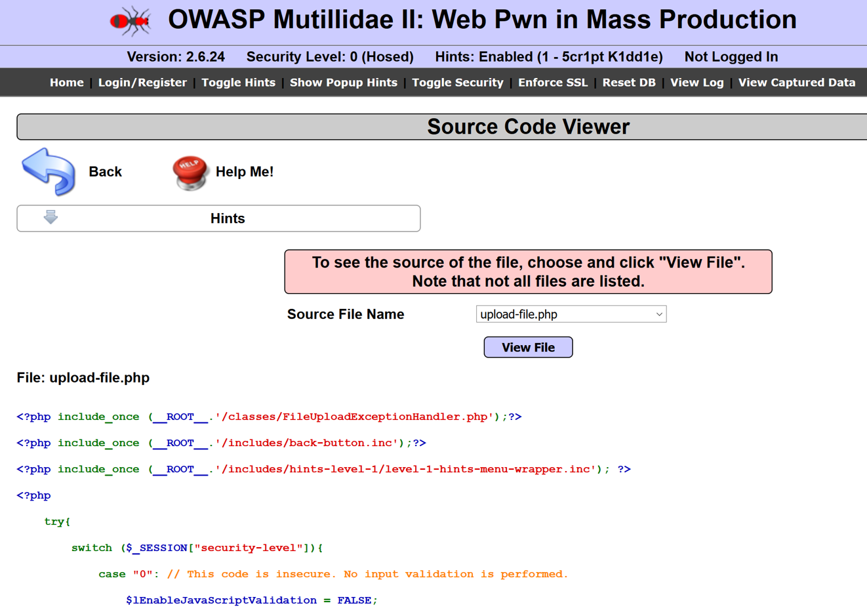Choose Enforce SSL menu item

pos(553,83)
